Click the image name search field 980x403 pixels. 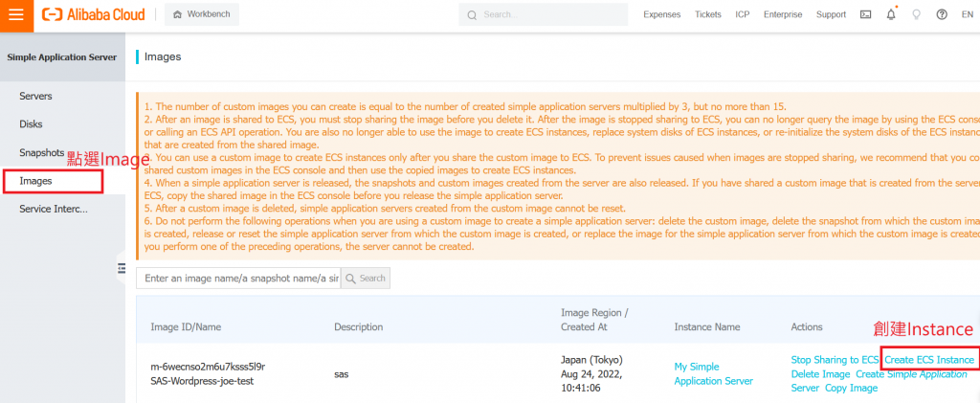click(x=237, y=278)
